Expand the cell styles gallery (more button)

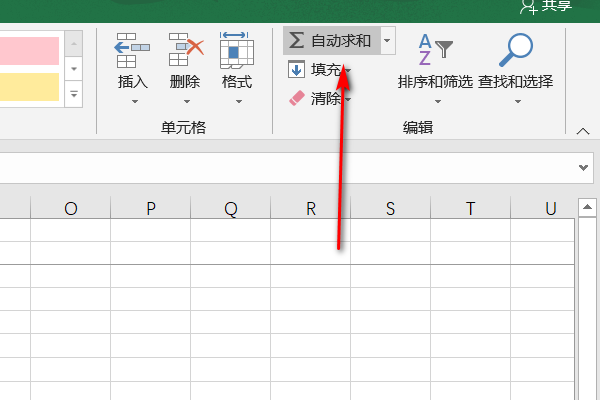74,94
